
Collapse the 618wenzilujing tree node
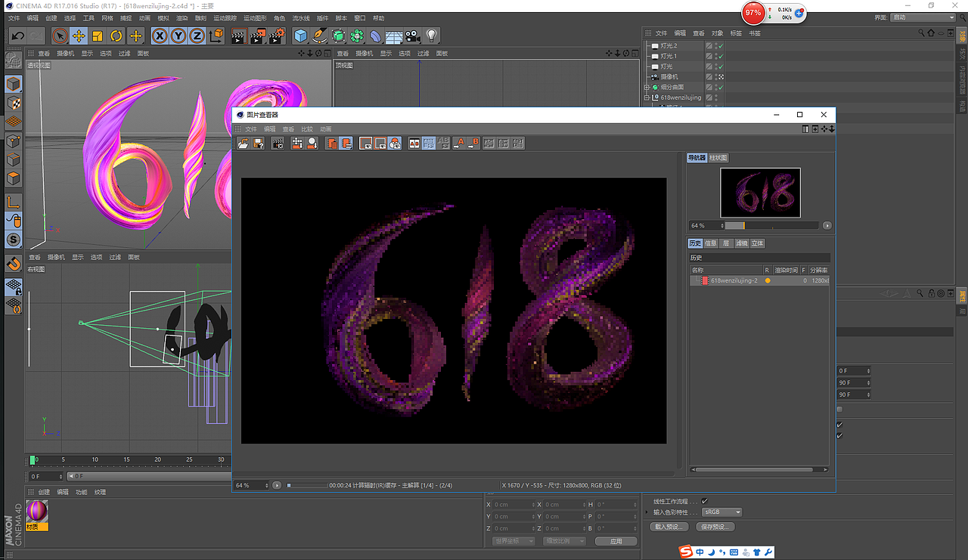[647, 97]
